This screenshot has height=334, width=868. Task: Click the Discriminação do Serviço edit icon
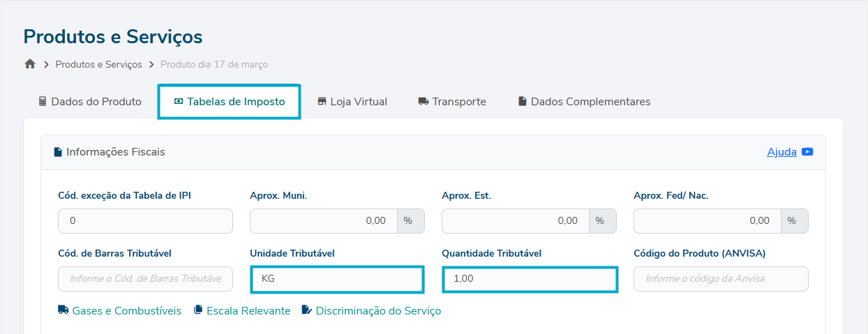307,310
